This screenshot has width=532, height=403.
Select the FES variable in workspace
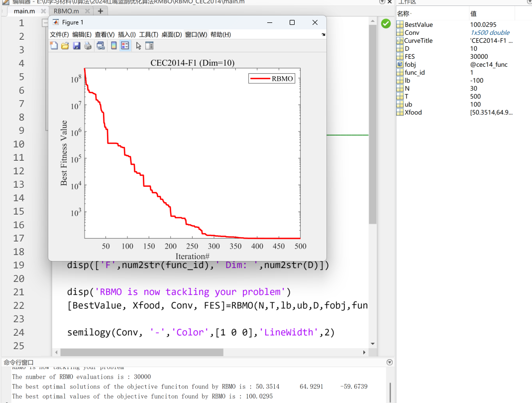coord(410,57)
